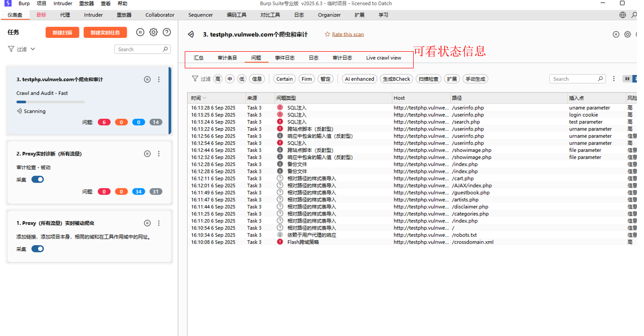This screenshot has width=644, height=336.
Task: Toggle the 暂定 confidence filter
Action: coord(325,79)
